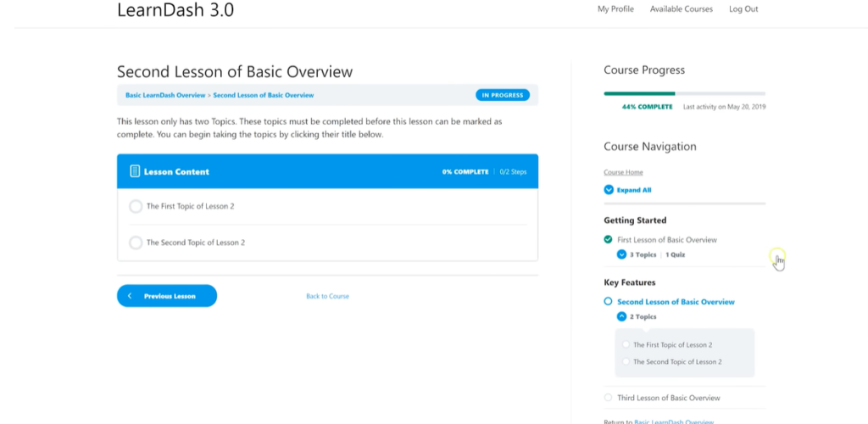Viewport: 868px width, 424px height.
Task: Click the Getting Started section heading
Action: [x=635, y=220]
